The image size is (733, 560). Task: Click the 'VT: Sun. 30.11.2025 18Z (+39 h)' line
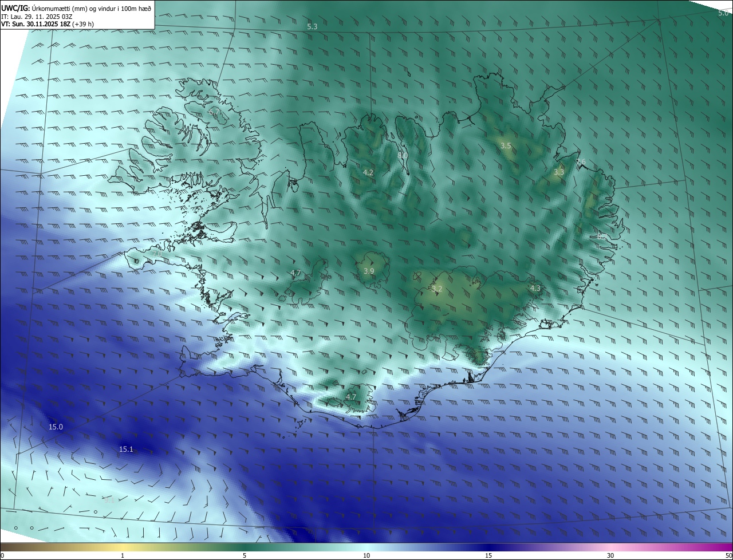click(48, 24)
